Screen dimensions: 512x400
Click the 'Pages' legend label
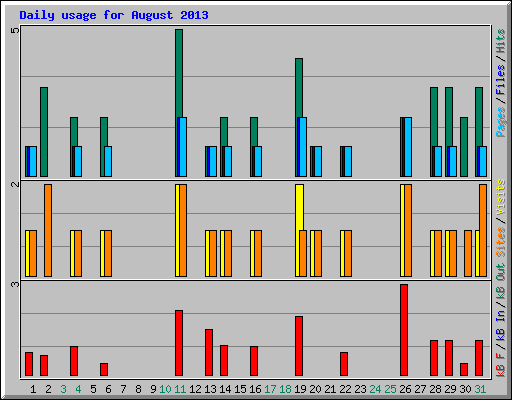pos(501,122)
